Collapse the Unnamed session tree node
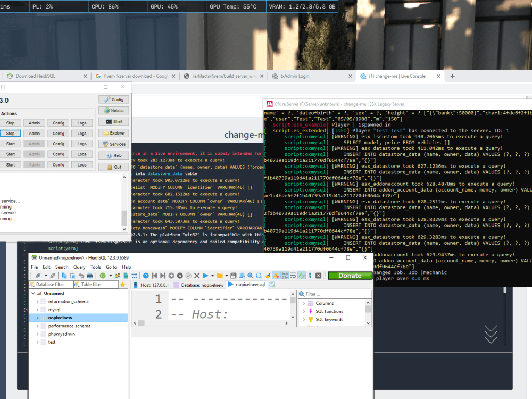This screenshot has height=399, width=532. 33,293
